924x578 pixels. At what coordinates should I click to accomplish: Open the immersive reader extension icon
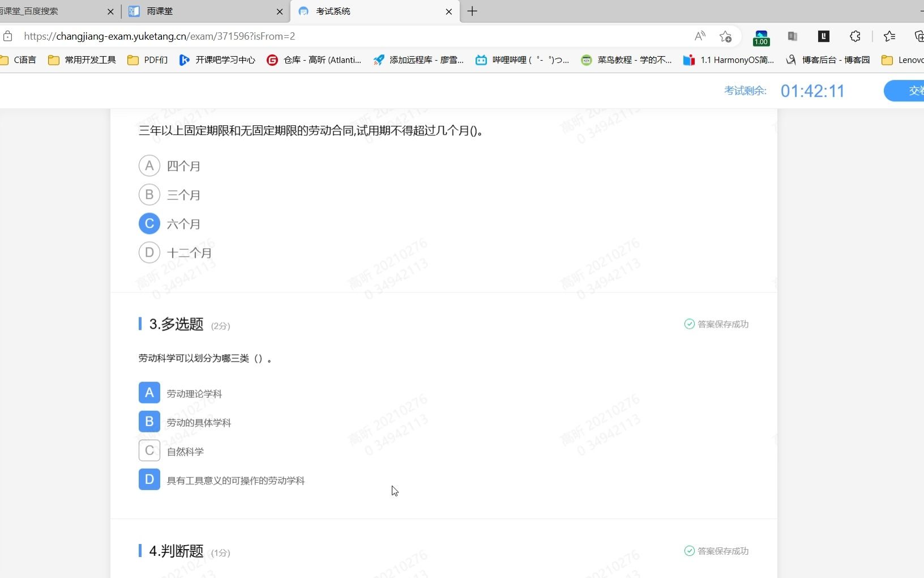pos(793,36)
